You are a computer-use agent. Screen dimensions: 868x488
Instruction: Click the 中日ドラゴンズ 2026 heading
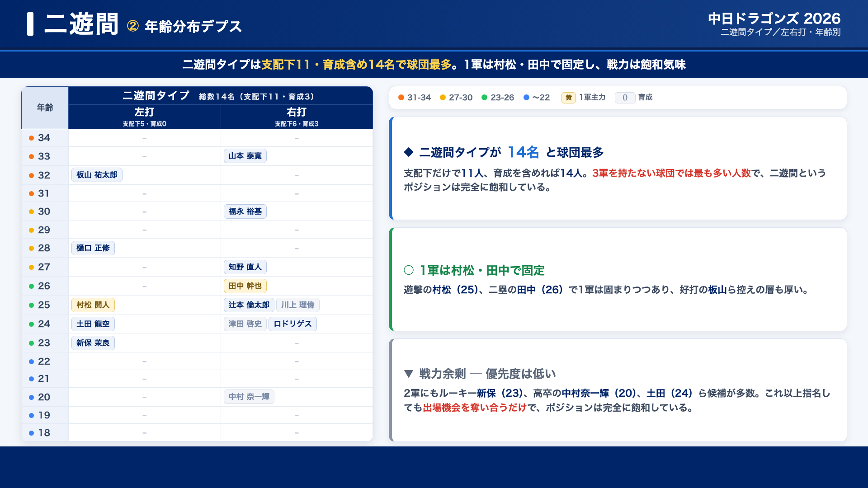(774, 18)
